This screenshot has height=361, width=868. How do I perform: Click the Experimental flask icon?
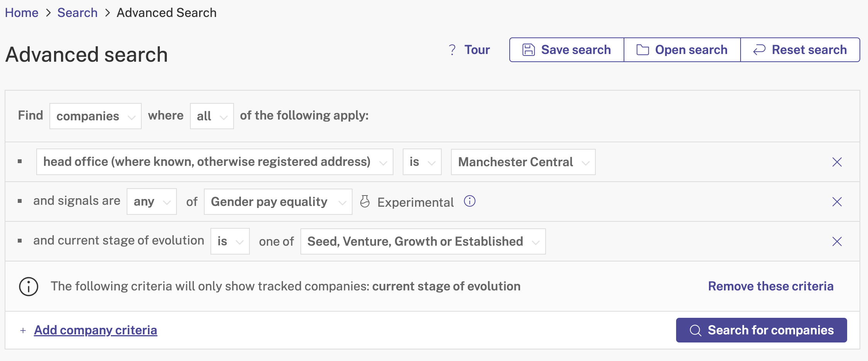(x=365, y=201)
